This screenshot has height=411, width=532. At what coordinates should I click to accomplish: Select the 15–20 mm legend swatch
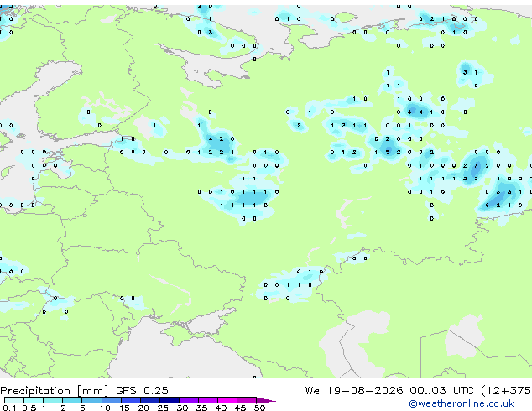(x=130, y=400)
